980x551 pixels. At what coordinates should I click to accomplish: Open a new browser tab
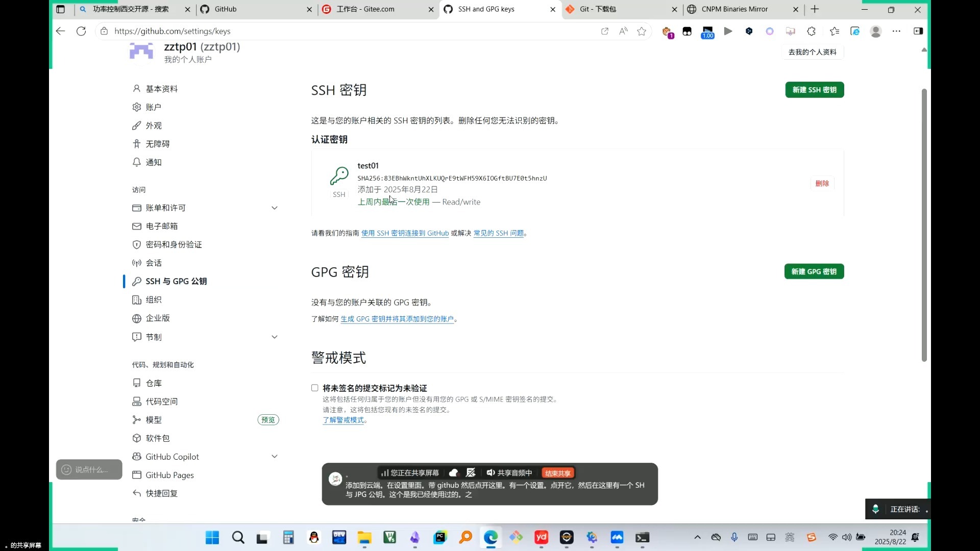pyautogui.click(x=815, y=9)
